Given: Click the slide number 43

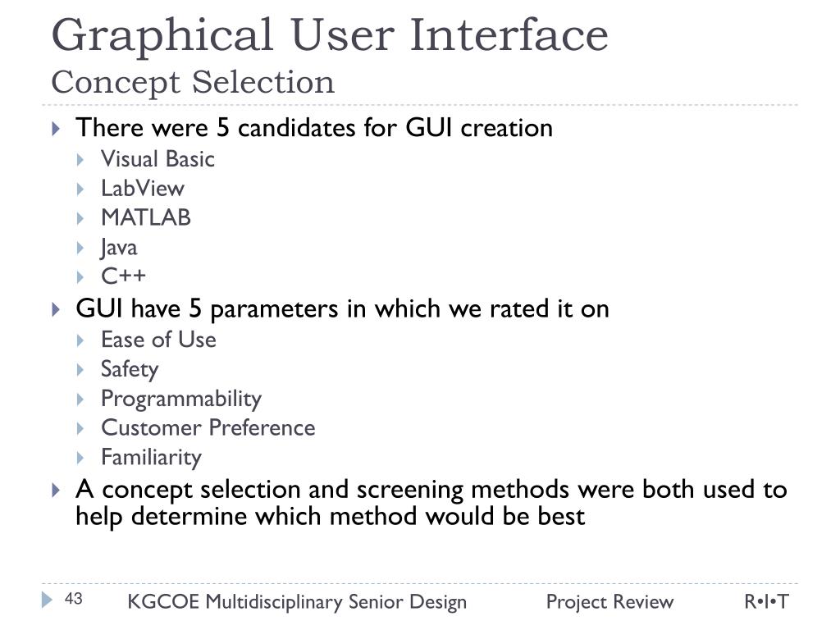Looking at the screenshot, I should click(74, 600).
